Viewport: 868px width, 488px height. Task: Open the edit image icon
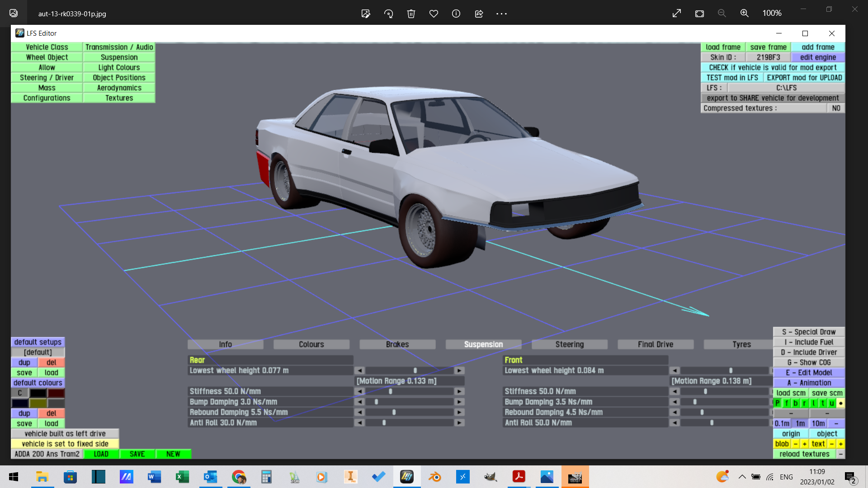(x=366, y=14)
